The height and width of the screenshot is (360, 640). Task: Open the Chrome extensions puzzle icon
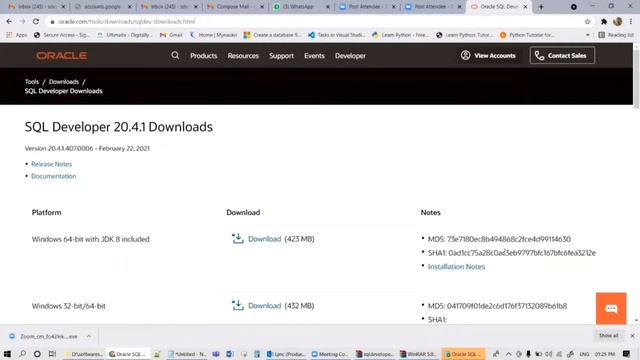pyautogui.click(x=604, y=22)
